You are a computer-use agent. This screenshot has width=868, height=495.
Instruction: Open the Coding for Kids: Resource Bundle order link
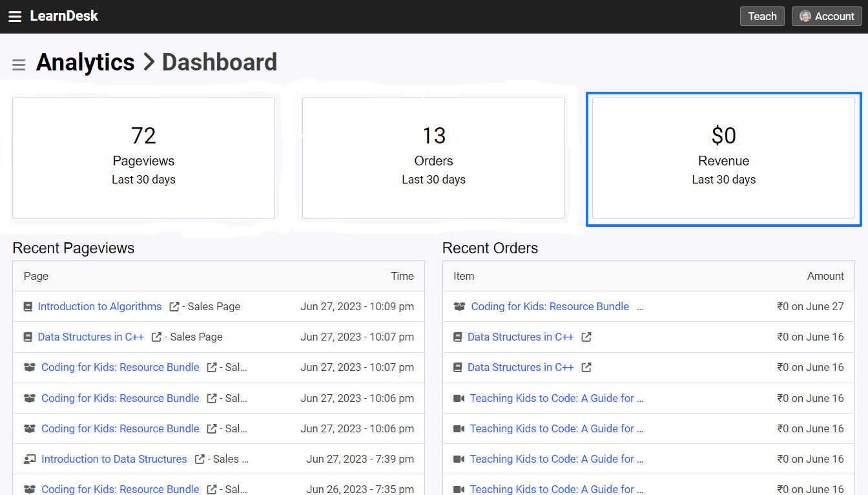tap(550, 306)
